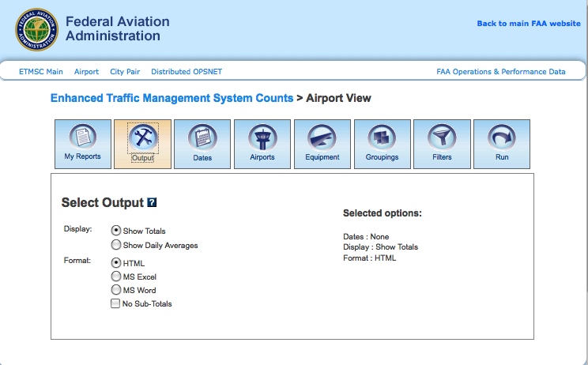
Task: Open Distributed OPSNET menu item
Action: coord(187,72)
